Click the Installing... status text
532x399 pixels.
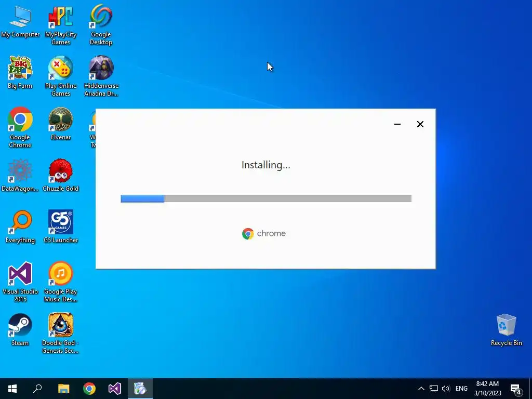pos(265,165)
